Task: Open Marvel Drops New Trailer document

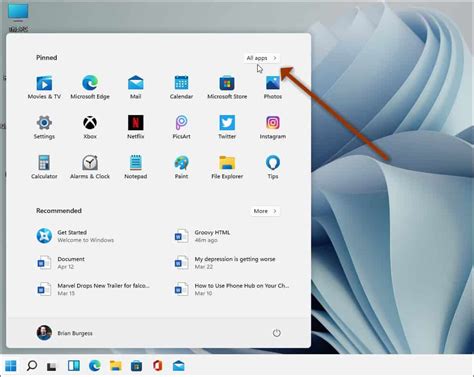Action: click(93, 289)
